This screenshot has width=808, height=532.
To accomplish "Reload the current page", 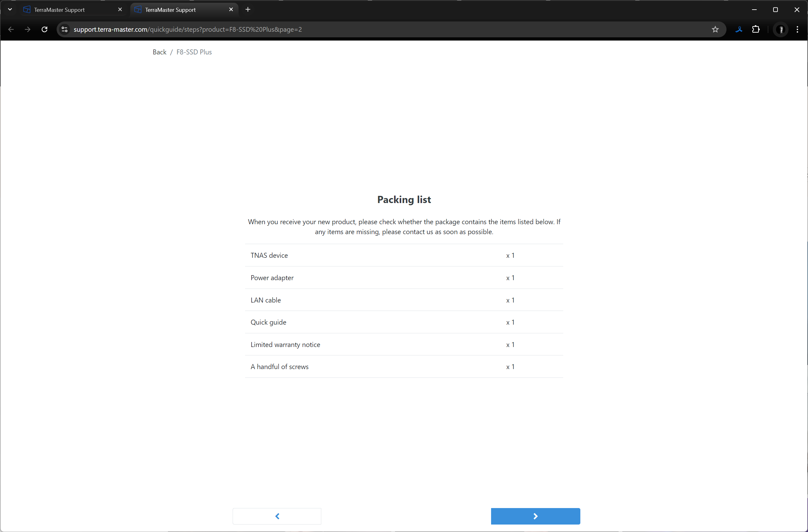I will click(44, 30).
